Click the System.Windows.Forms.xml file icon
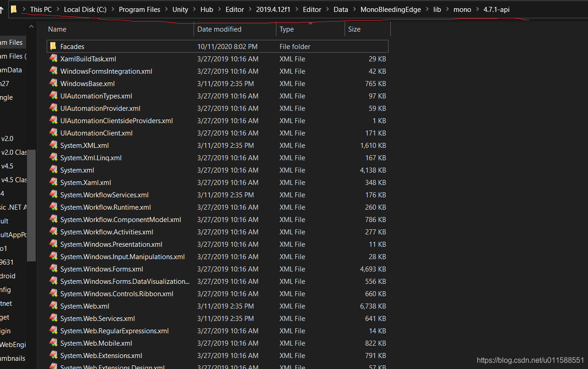588x369 pixels. 53,269
